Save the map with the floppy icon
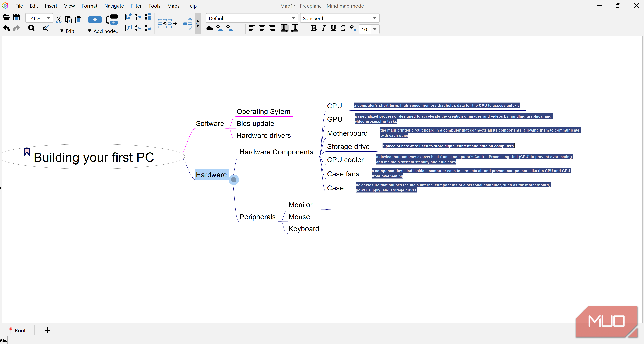The height and width of the screenshot is (344, 644). point(17,18)
